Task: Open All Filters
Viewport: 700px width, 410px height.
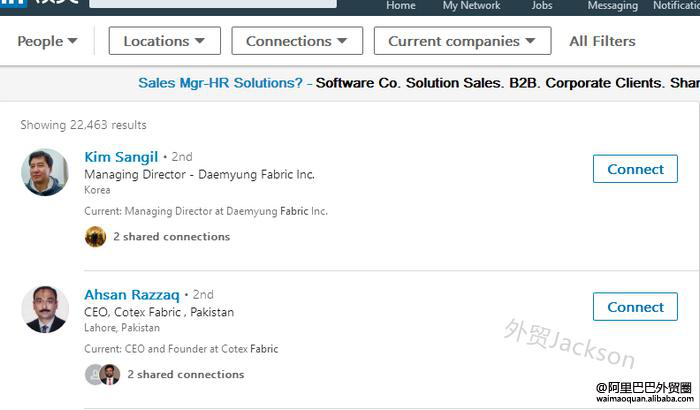Action: coord(602,41)
